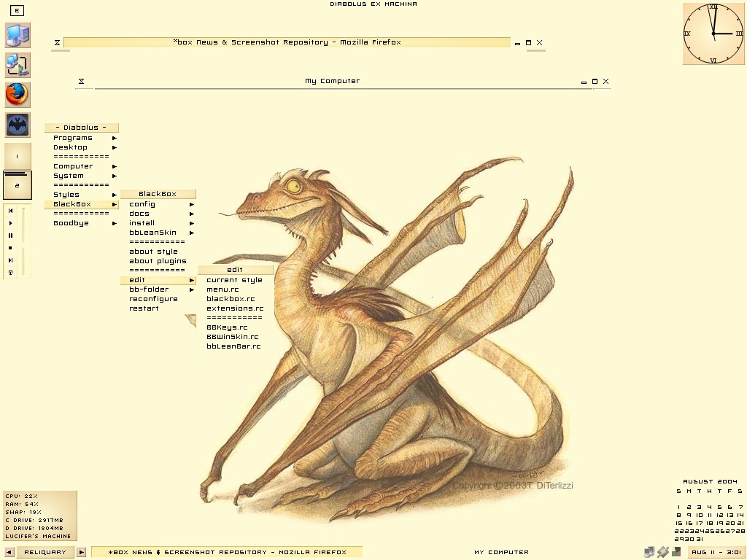Open extensions.rc for editing
Screen dimensions: 747x560
(236, 308)
